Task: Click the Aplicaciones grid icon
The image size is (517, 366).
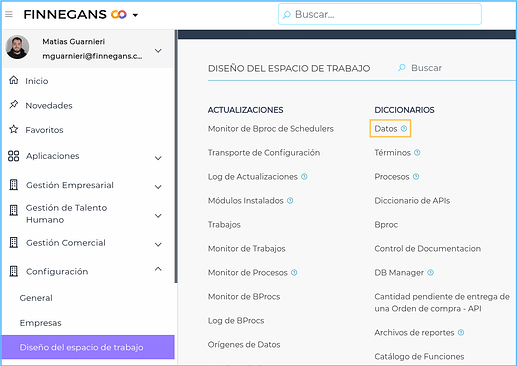Action: click(14, 156)
